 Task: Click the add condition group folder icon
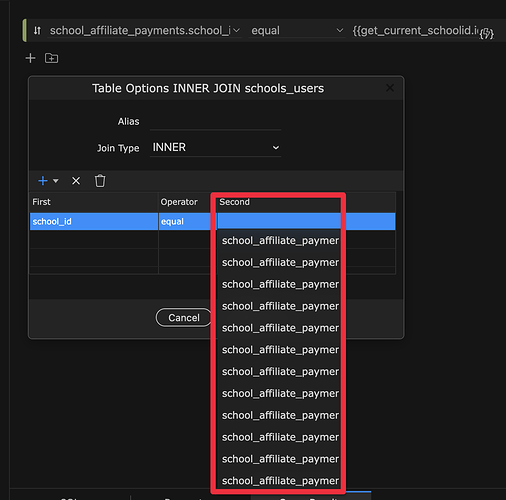click(x=51, y=58)
